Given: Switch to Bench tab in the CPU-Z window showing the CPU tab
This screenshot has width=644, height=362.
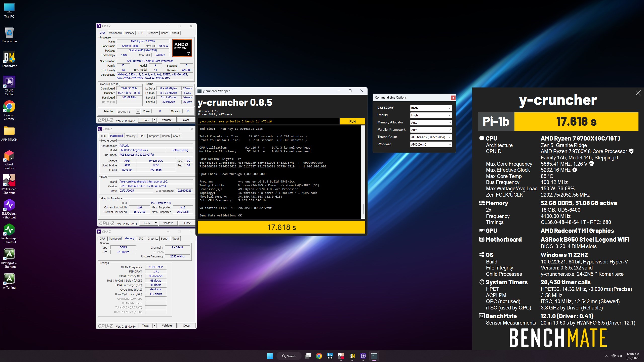Looking at the screenshot, I should (165, 33).
